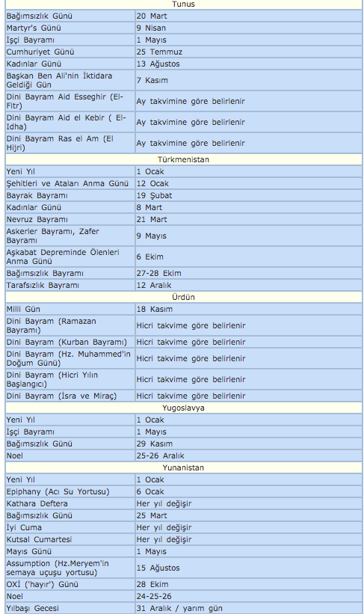Select the 27-28 Ekim date cell
This screenshot has height=614, width=364.
pyautogui.click(x=249, y=273)
